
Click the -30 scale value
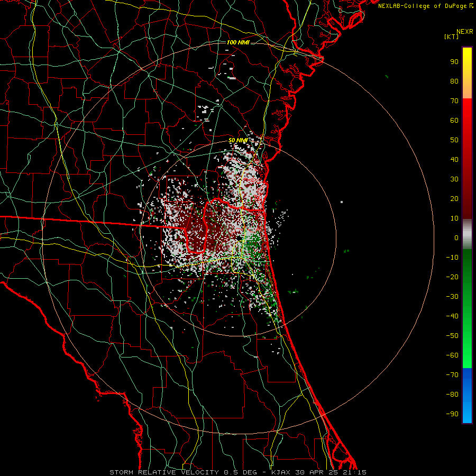pyautogui.click(x=452, y=297)
